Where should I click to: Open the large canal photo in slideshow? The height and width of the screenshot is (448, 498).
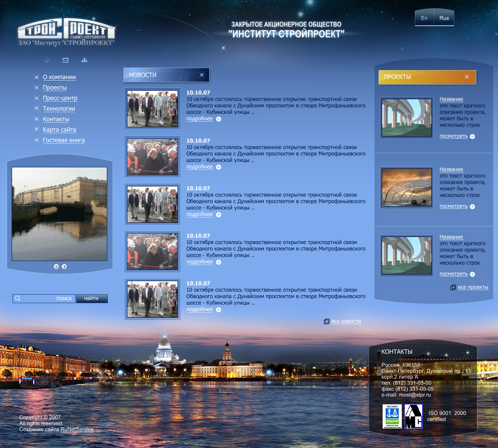[x=59, y=214]
